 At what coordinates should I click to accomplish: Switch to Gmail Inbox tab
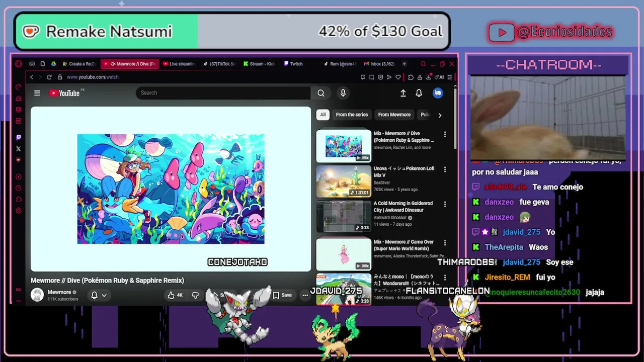[379, 64]
